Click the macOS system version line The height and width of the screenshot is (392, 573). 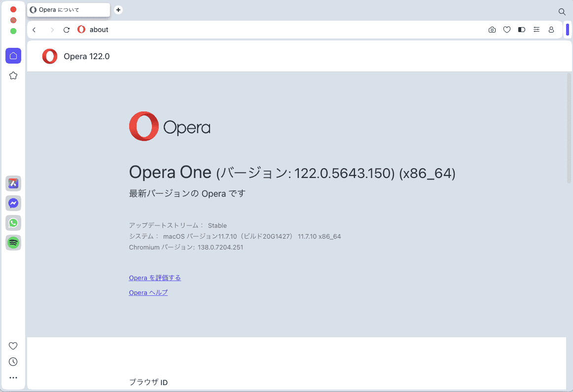tap(235, 236)
